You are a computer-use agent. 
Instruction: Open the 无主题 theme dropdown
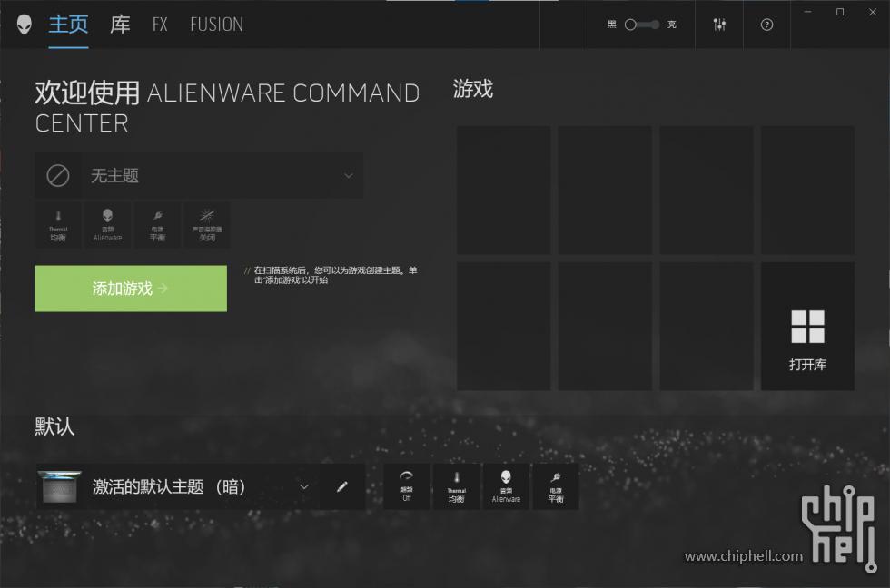click(199, 175)
